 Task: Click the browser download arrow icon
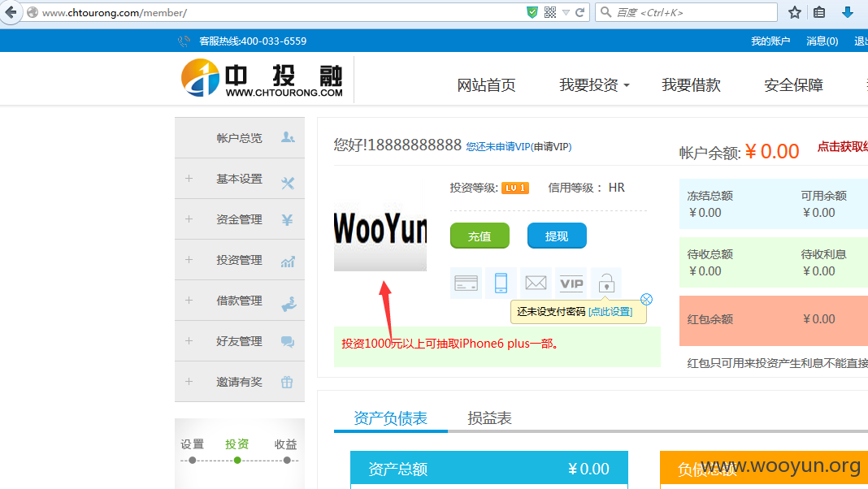(847, 12)
